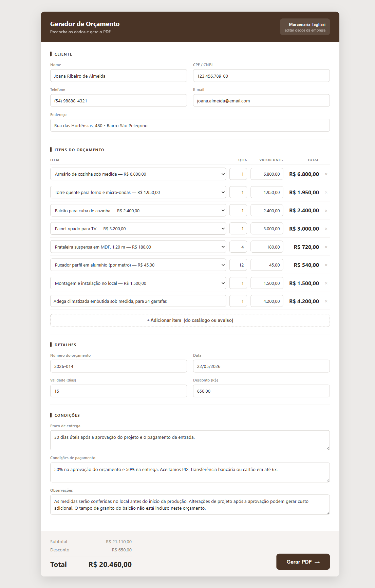Image resolution: width=375 pixels, height=588 pixels.
Task: Click grand total R$ 20.460,00
Action: pyautogui.click(x=110, y=564)
